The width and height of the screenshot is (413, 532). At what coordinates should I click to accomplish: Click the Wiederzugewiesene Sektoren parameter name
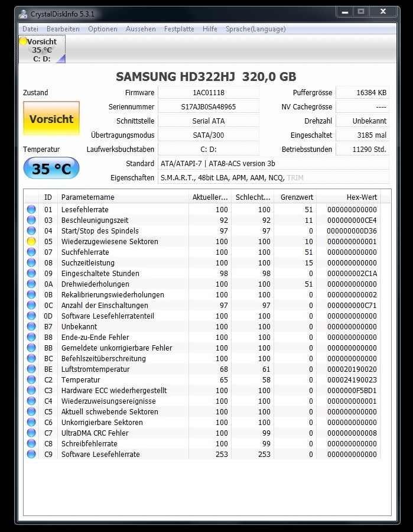tap(109, 242)
